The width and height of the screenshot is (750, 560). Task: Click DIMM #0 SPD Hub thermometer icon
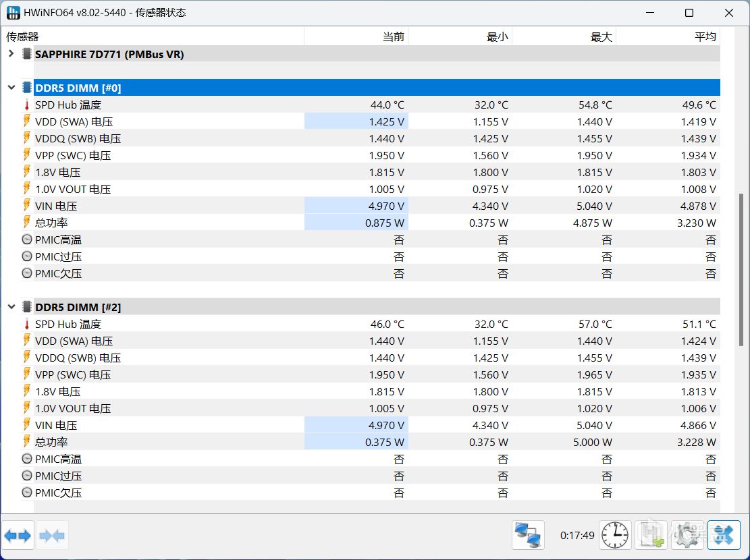pos(27,105)
